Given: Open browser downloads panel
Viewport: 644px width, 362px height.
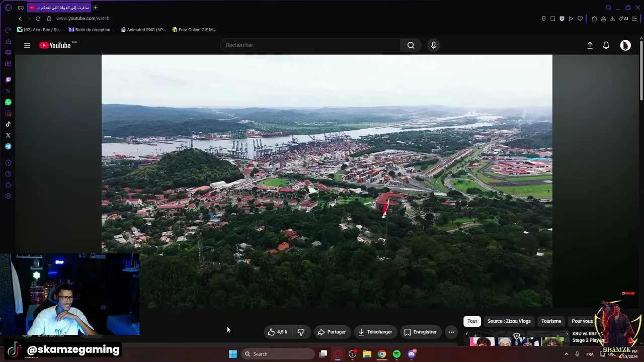Looking at the screenshot, I should (612, 19).
